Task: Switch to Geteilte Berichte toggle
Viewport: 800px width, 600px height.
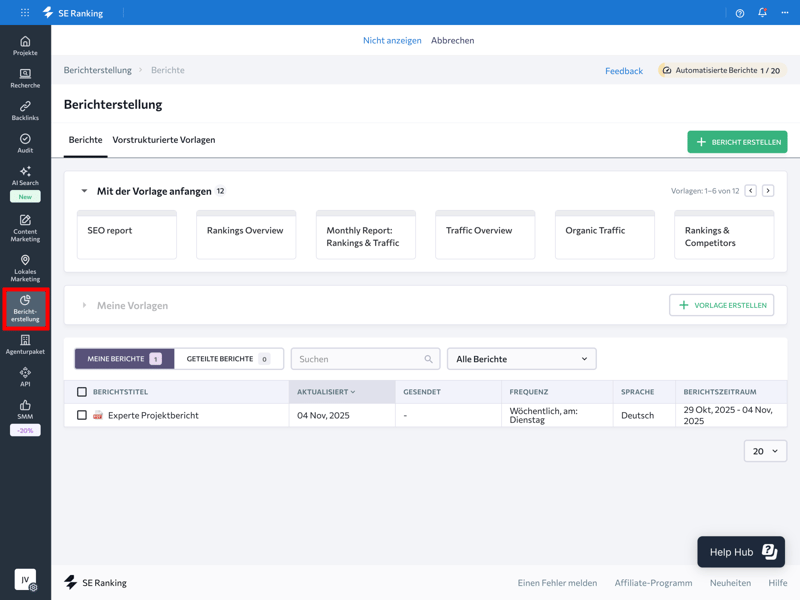Action: (x=228, y=359)
